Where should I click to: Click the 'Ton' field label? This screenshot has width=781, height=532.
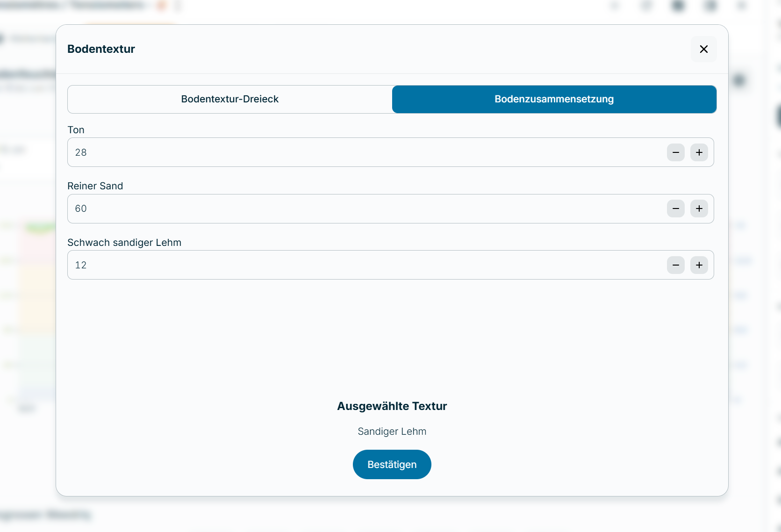click(76, 130)
